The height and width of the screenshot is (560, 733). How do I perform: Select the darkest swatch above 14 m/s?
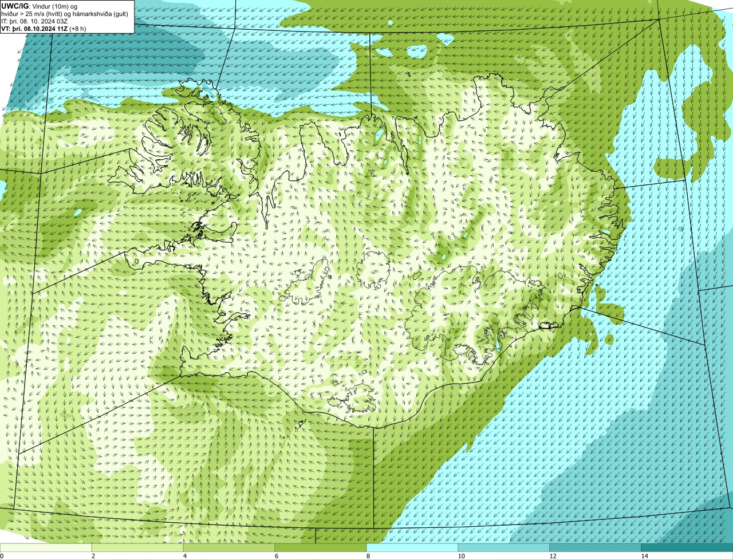687,547
